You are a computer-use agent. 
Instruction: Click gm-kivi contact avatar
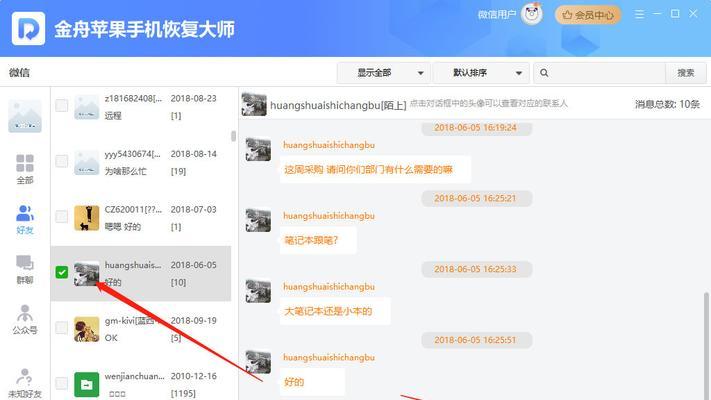pyautogui.click(x=87, y=329)
